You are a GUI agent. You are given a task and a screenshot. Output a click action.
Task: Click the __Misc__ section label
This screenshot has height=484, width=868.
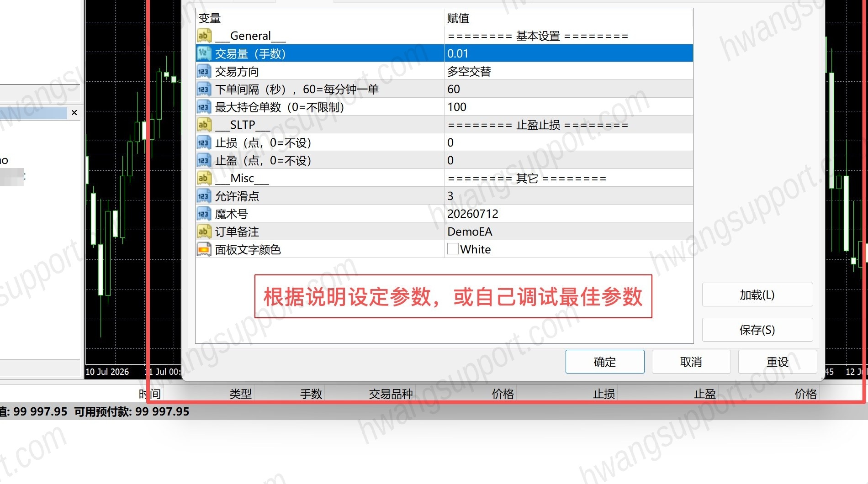point(242,178)
